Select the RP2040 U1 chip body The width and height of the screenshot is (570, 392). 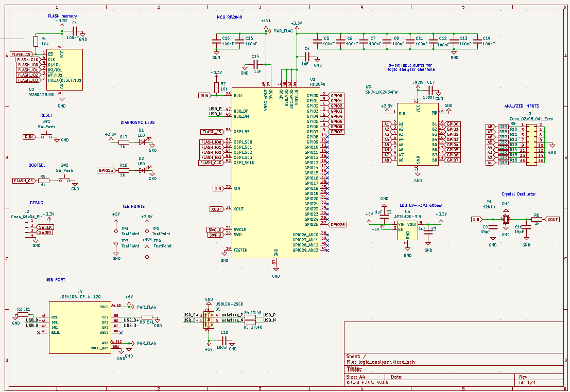(x=276, y=173)
